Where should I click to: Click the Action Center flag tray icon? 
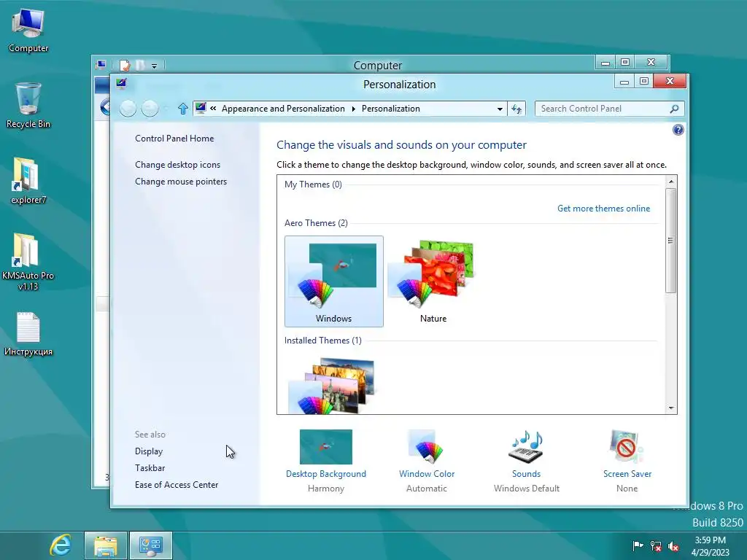(638, 545)
